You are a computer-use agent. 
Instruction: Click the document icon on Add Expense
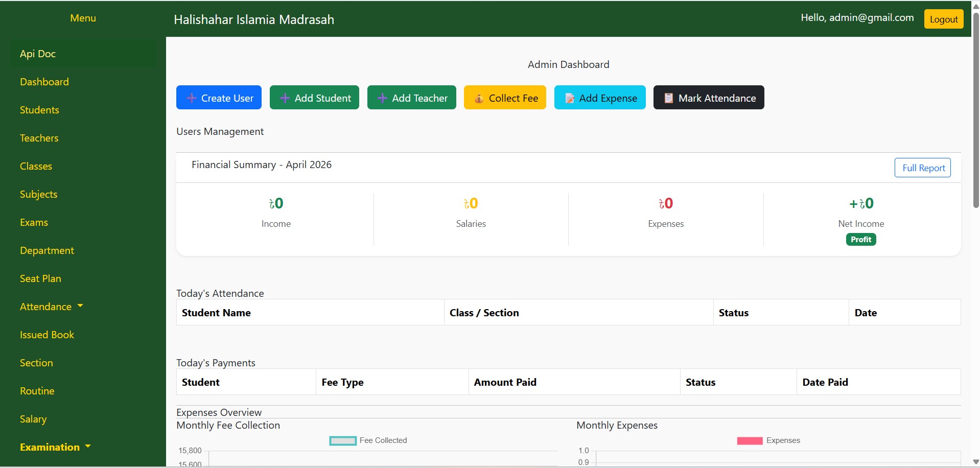(569, 98)
